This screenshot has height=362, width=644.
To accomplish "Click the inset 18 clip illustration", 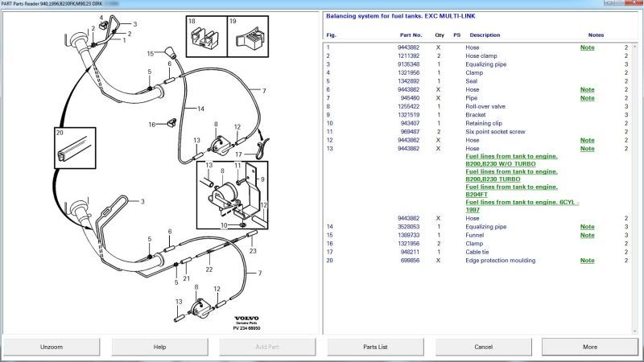I will pos(206,38).
